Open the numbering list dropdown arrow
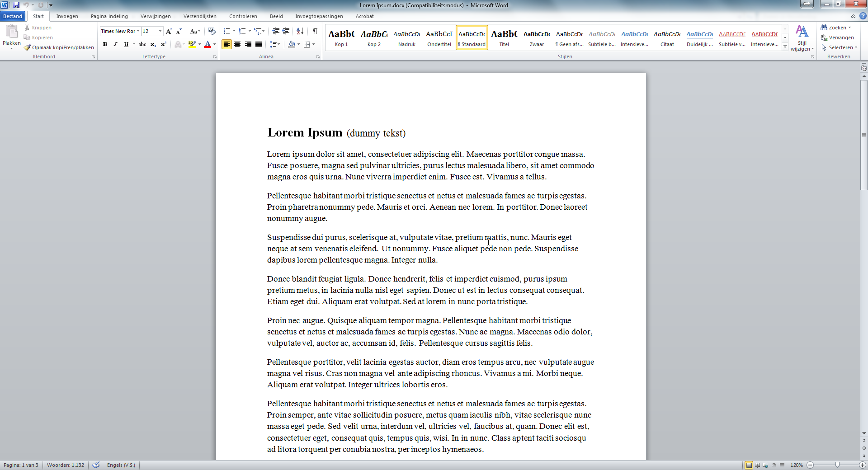The width and height of the screenshot is (868, 470). pos(250,31)
